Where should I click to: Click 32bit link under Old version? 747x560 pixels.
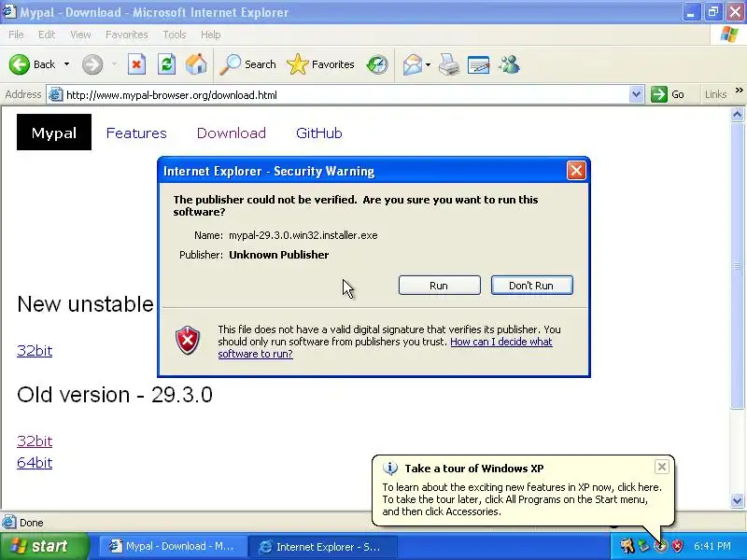[x=35, y=441]
